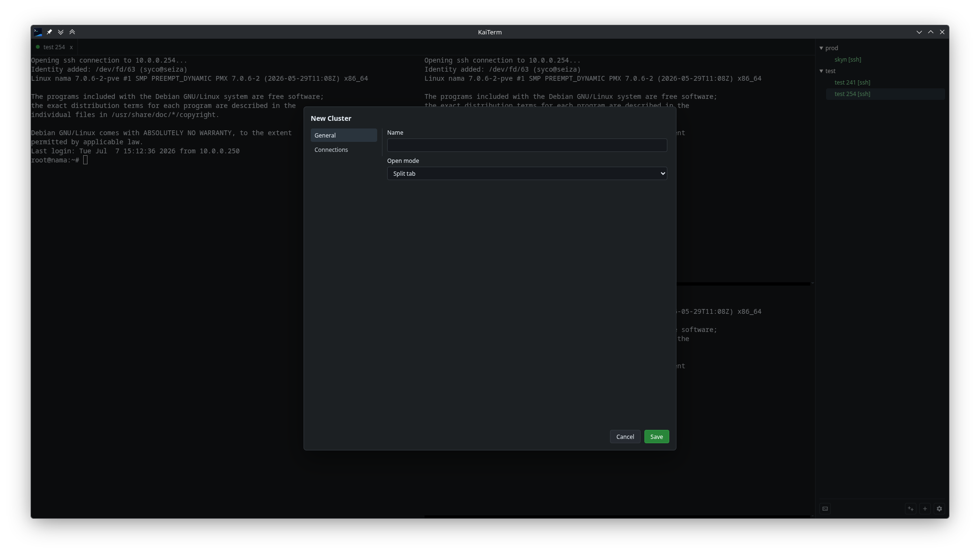Click the keep-above double chevron up icon
This screenshot has width=980, height=555.
coord(72,32)
